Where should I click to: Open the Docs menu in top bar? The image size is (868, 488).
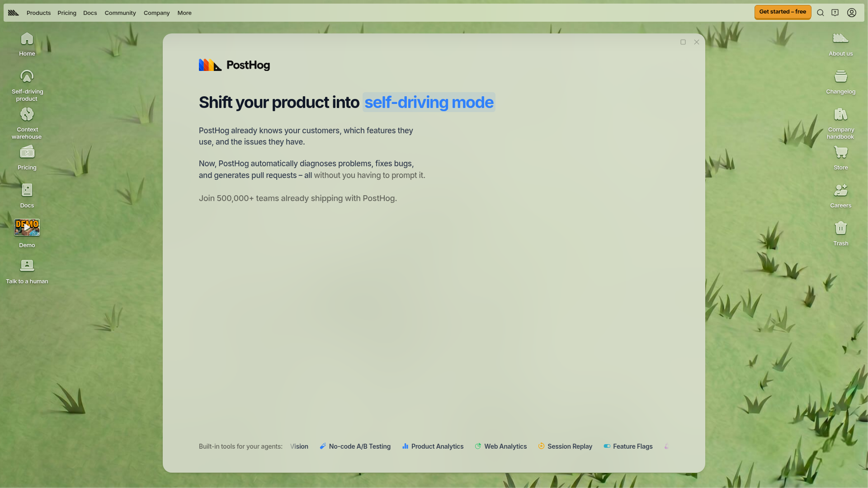[90, 13]
